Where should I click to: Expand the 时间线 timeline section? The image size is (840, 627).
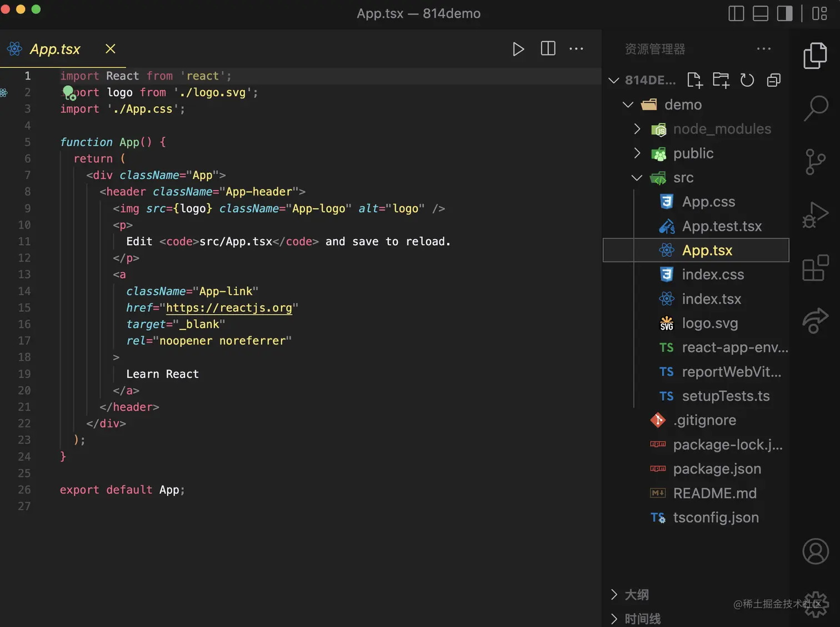click(613, 619)
